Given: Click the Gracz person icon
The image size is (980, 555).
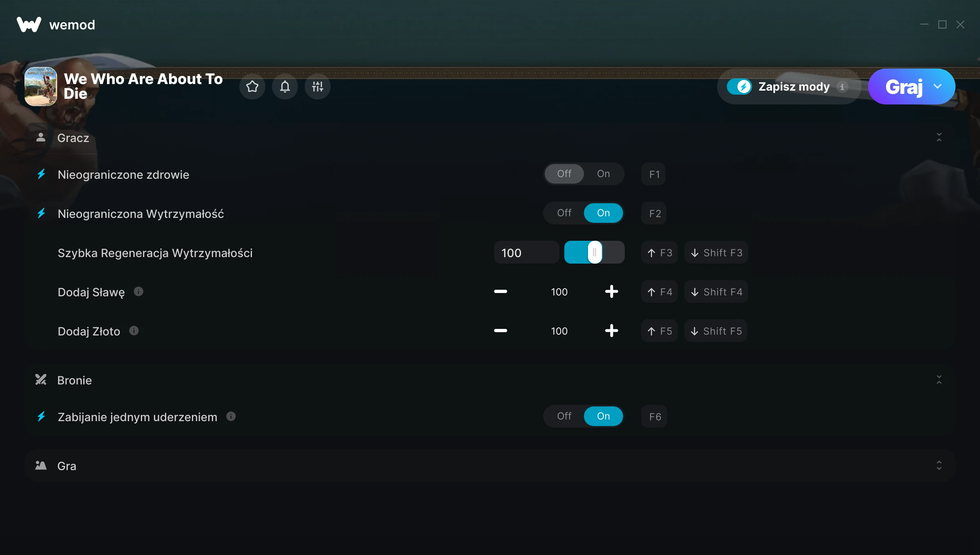Looking at the screenshot, I should pyautogui.click(x=40, y=138).
